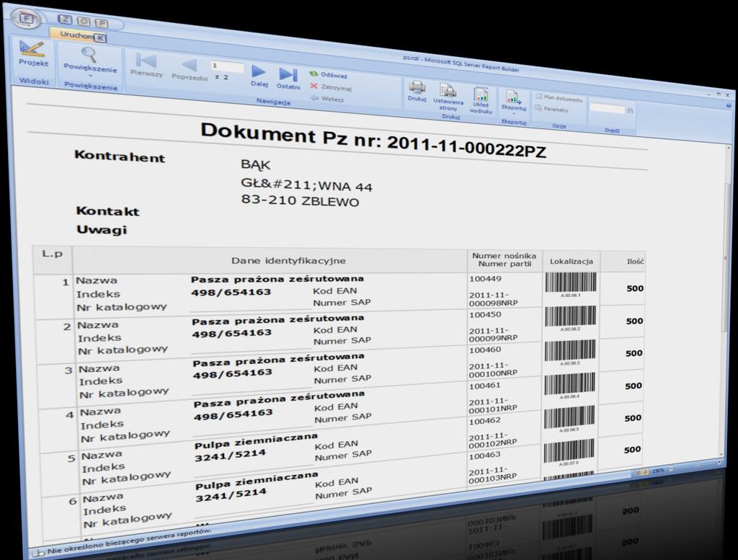Click the binoculars find icon

click(630, 110)
